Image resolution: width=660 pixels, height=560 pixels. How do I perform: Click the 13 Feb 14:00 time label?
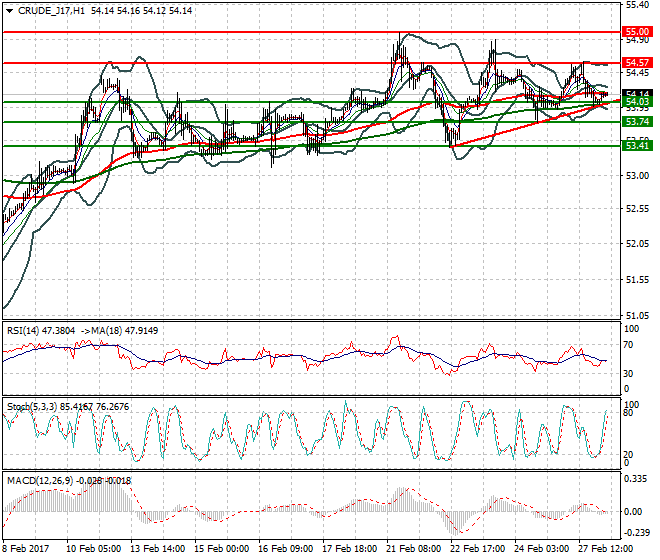157,549
